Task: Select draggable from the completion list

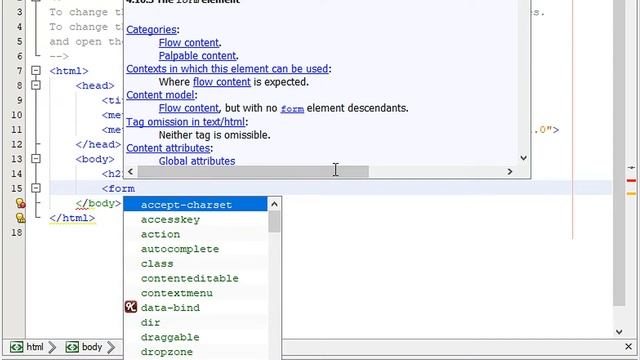Action: click(x=196, y=337)
